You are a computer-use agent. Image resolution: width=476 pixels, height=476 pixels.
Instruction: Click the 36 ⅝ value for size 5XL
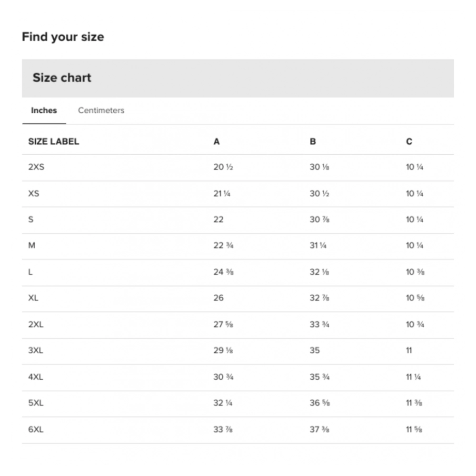pos(319,403)
